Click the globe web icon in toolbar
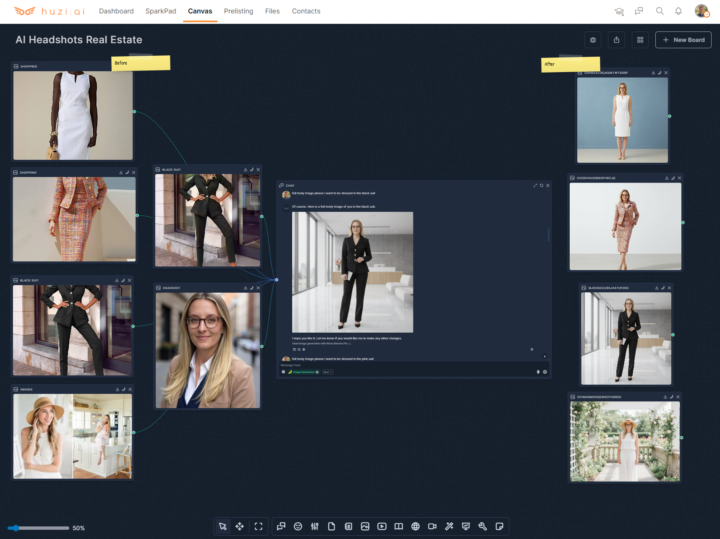 (415, 526)
